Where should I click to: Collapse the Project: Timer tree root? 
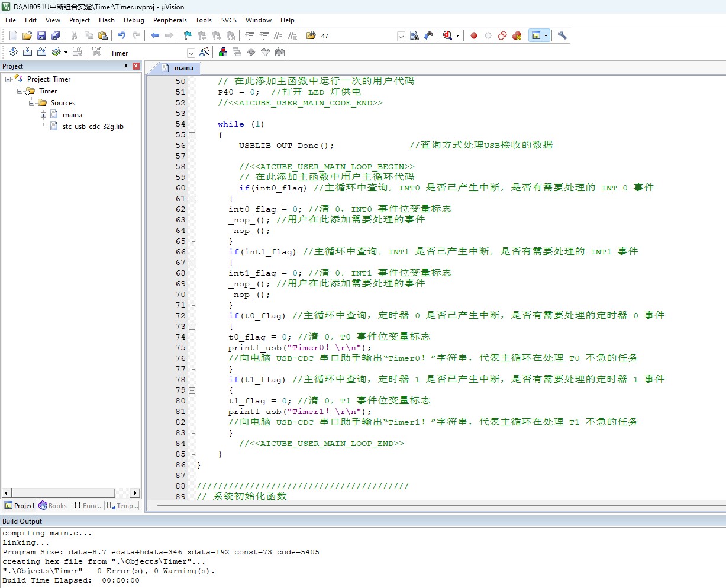[x=8, y=79]
